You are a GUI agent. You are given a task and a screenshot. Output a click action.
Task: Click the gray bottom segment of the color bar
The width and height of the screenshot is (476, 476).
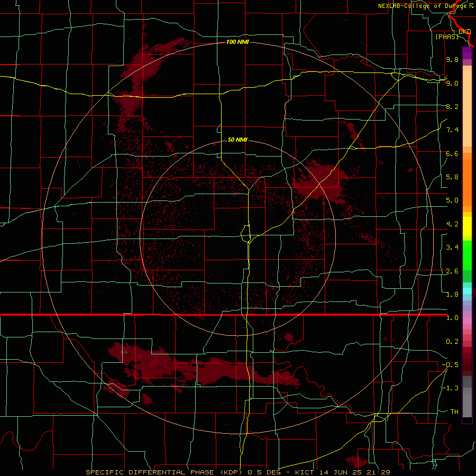click(x=467, y=401)
